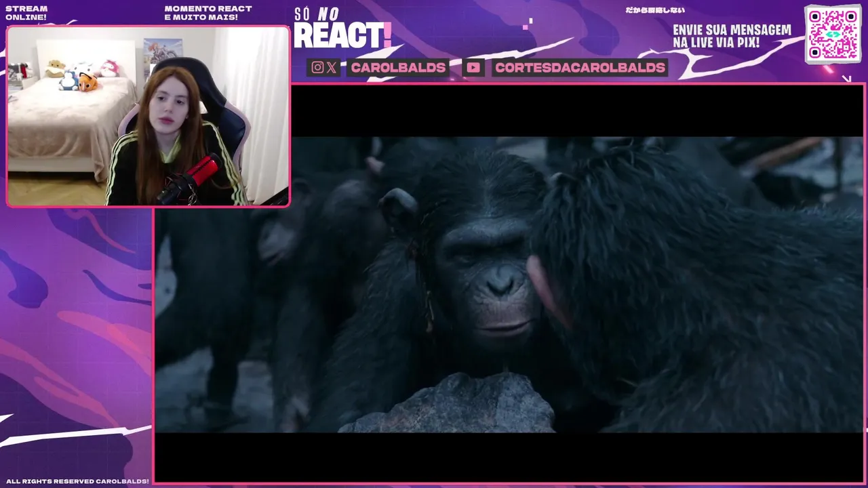Click the movie video reaction frame
868x488 pixels.
pos(510,284)
